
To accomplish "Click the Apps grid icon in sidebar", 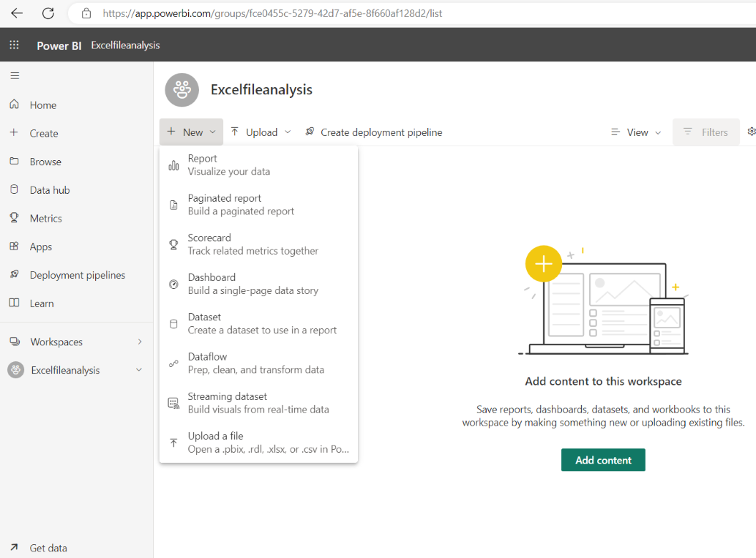I will [x=15, y=246].
